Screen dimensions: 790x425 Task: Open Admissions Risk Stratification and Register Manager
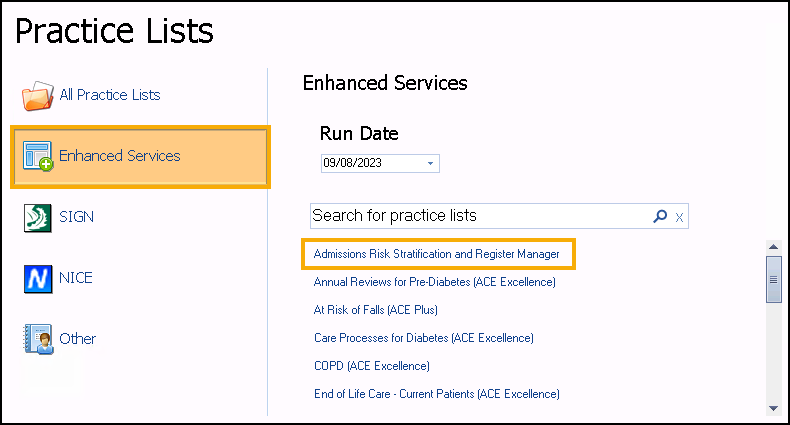pos(436,254)
